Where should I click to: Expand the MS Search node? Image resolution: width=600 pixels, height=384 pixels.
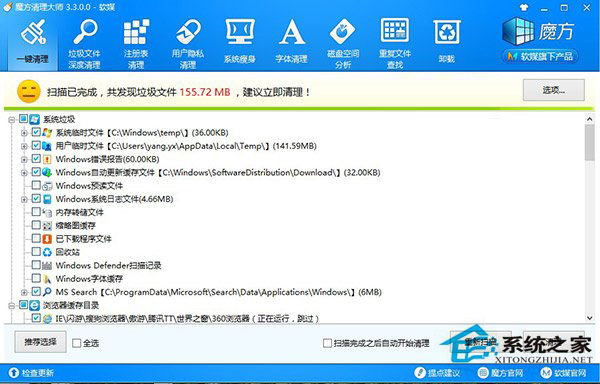click(24, 293)
